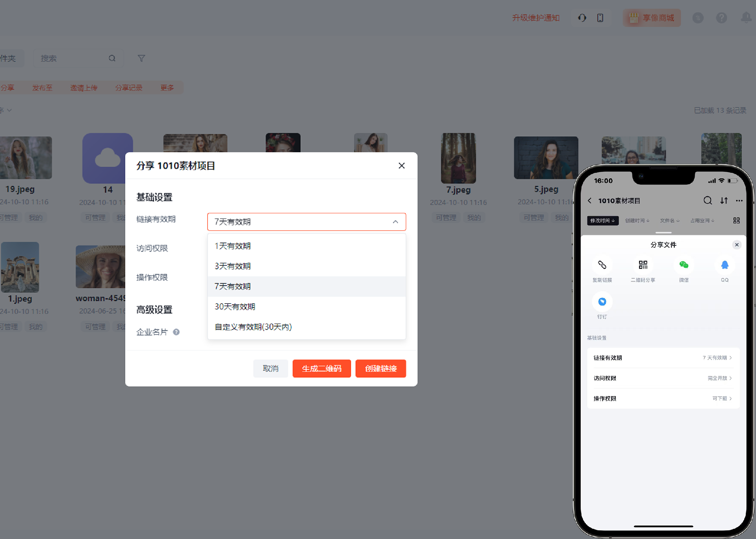The width and height of the screenshot is (756, 539).
Task: Select 占用空间 sort chip on phone
Action: point(702,220)
